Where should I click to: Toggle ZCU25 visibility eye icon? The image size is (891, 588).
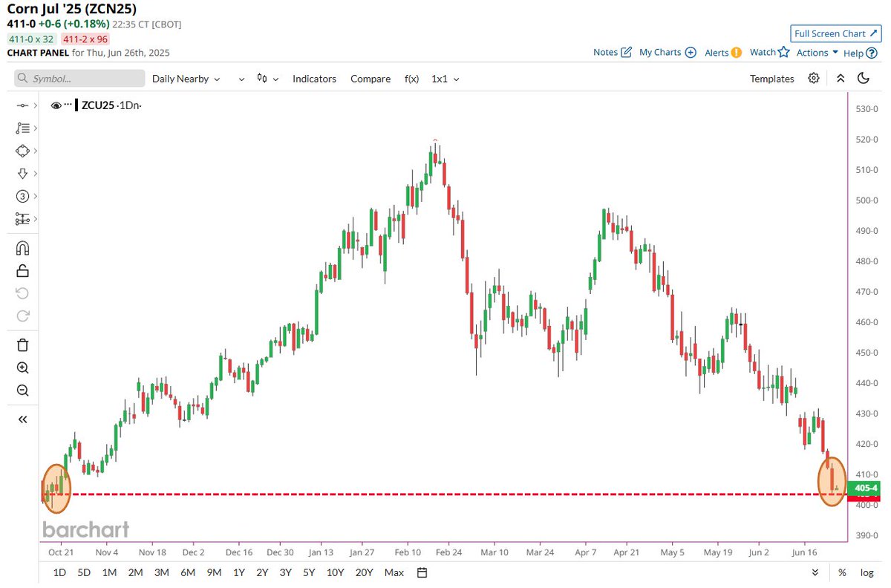(x=56, y=105)
